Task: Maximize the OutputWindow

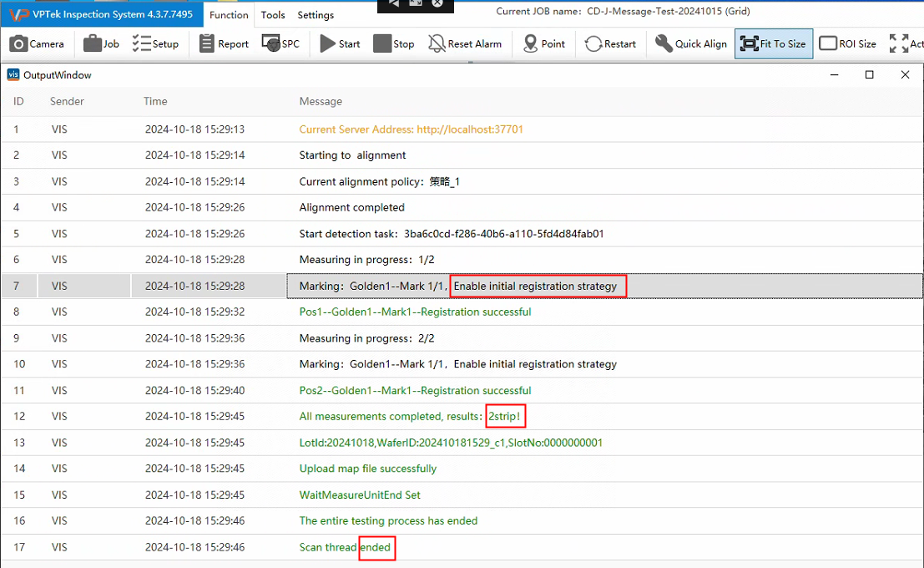Action: (x=869, y=75)
